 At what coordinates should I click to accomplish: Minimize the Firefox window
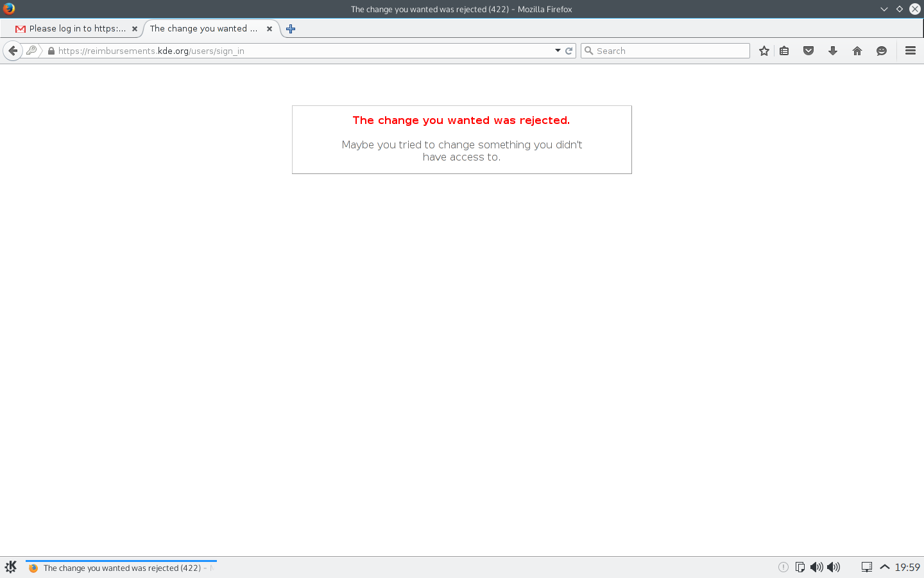(x=884, y=9)
